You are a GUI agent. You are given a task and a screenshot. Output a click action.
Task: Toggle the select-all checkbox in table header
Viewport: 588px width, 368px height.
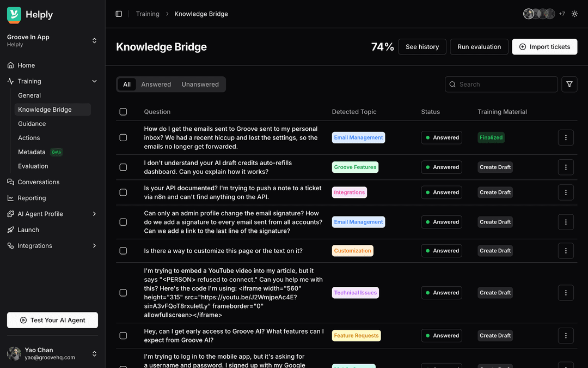pyautogui.click(x=123, y=112)
